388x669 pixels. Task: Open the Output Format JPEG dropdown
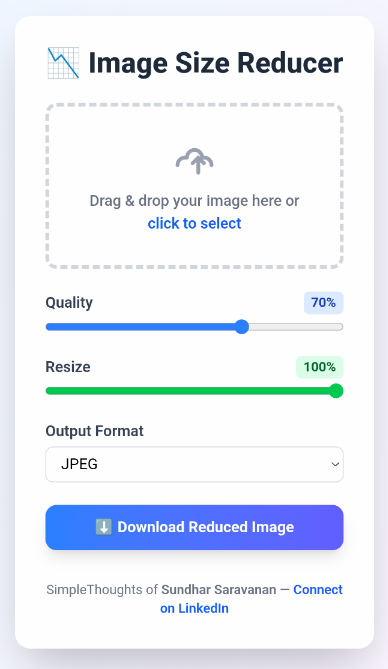coord(194,464)
